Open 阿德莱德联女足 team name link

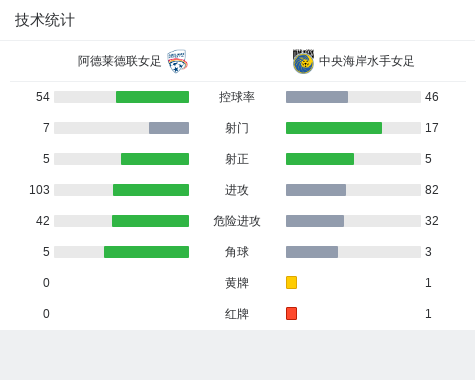pyautogui.click(x=119, y=61)
